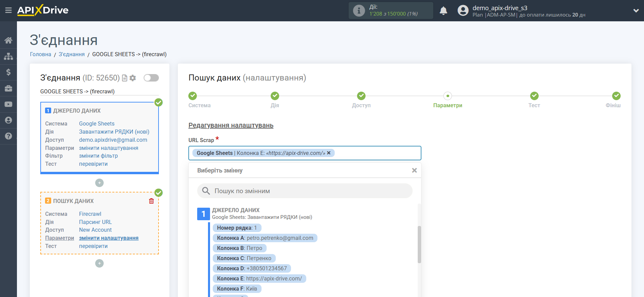Focus the Пошук по змінним field
The image size is (644, 297).
point(305,191)
